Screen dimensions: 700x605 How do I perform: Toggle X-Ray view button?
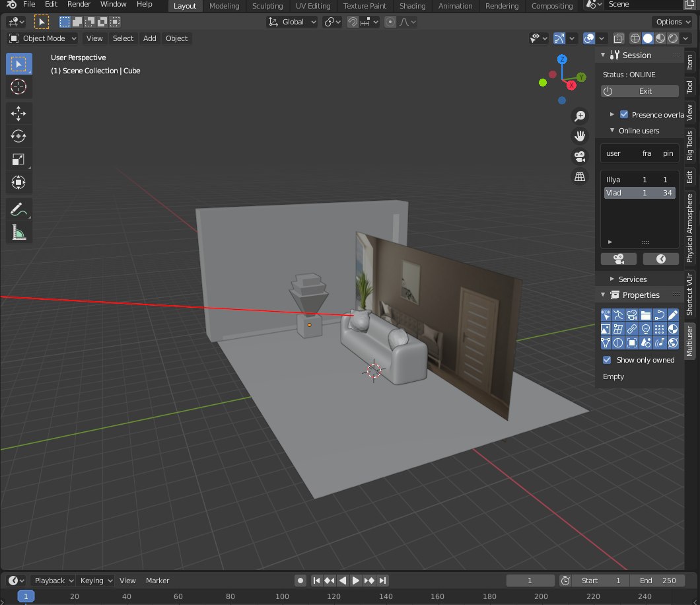click(618, 38)
